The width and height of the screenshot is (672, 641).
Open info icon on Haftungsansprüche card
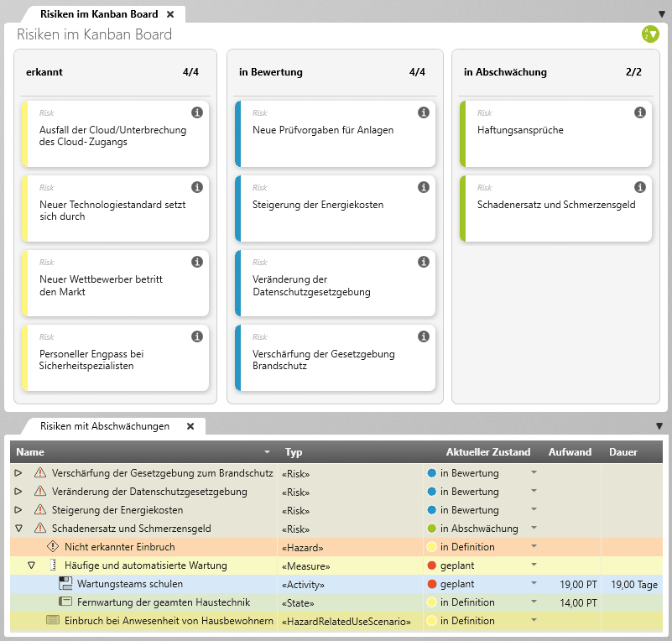pyautogui.click(x=640, y=112)
